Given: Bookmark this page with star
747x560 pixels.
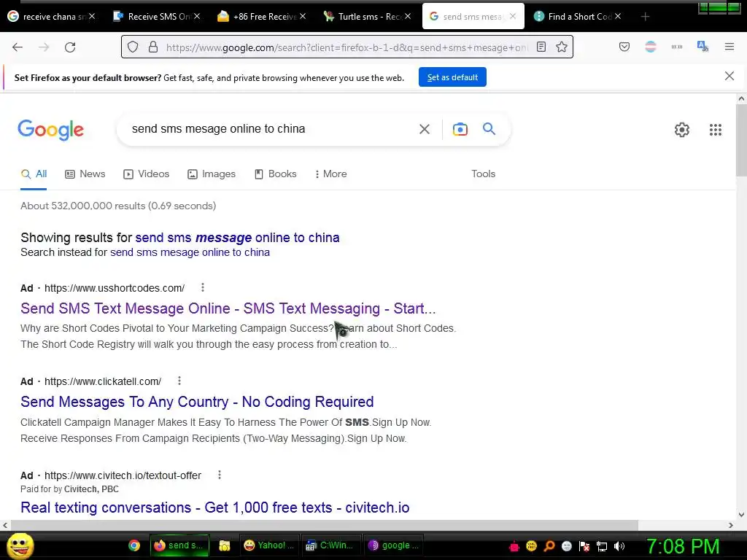Looking at the screenshot, I should pyautogui.click(x=562, y=47).
